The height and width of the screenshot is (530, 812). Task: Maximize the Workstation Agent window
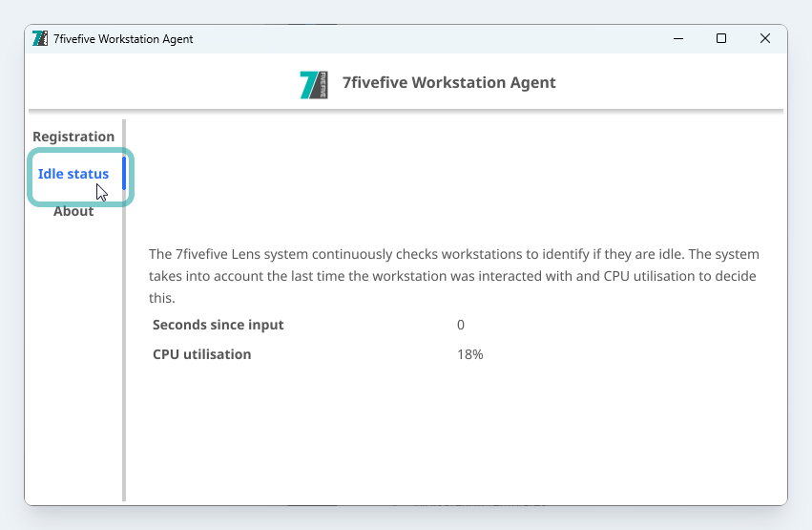point(721,38)
